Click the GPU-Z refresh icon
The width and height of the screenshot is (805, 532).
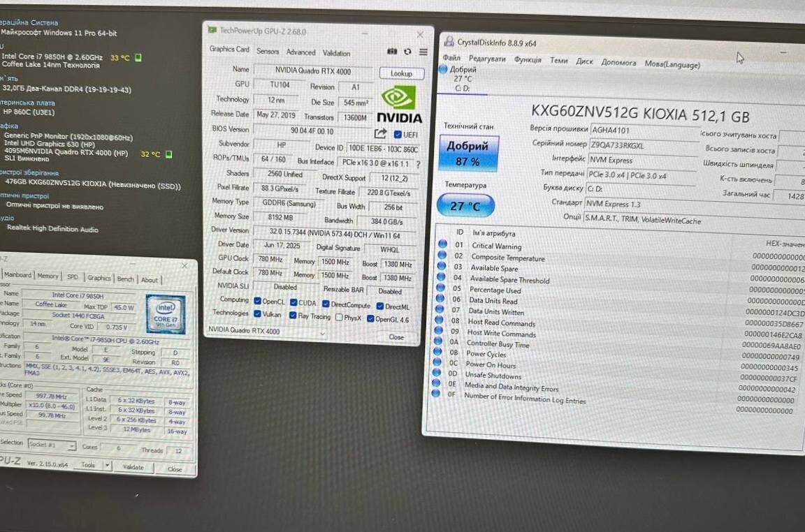(407, 52)
